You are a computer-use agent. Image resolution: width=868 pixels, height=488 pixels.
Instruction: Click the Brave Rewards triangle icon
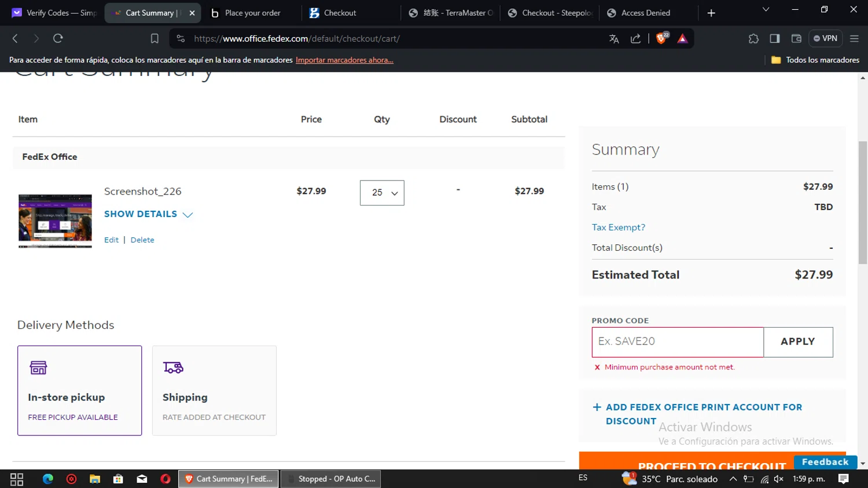click(682, 39)
